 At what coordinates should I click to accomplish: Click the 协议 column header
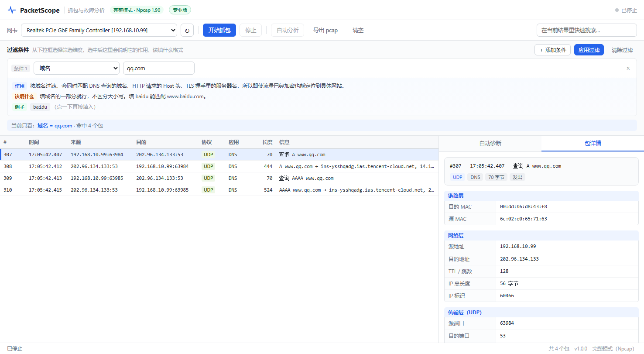pos(206,142)
